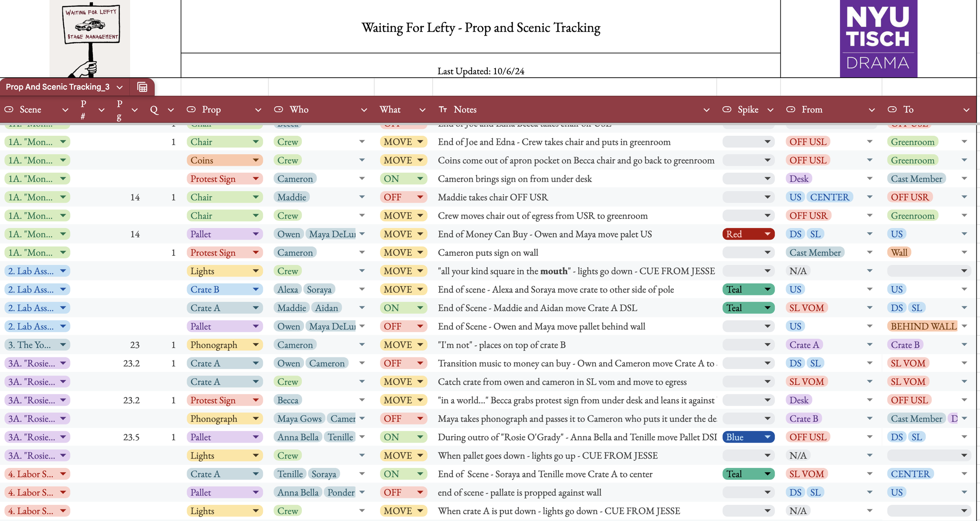
Task: Open the red Red spike chip dropdown
Action: click(748, 234)
